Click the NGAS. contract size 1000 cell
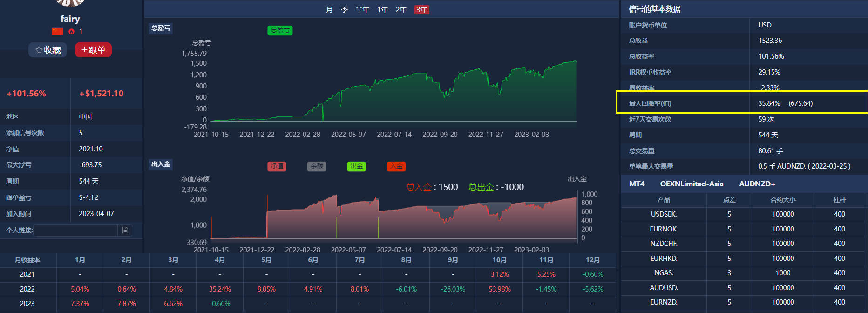The height and width of the screenshot is (313, 868). pos(783,273)
